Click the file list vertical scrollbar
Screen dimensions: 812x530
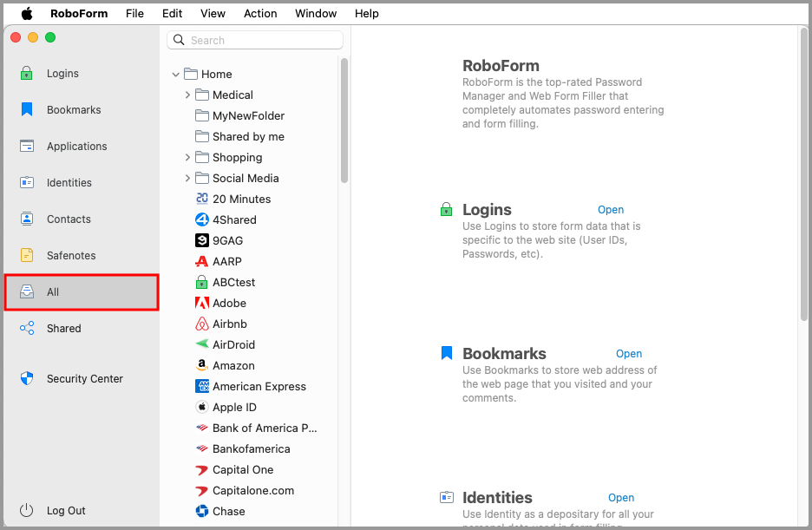coord(344,121)
